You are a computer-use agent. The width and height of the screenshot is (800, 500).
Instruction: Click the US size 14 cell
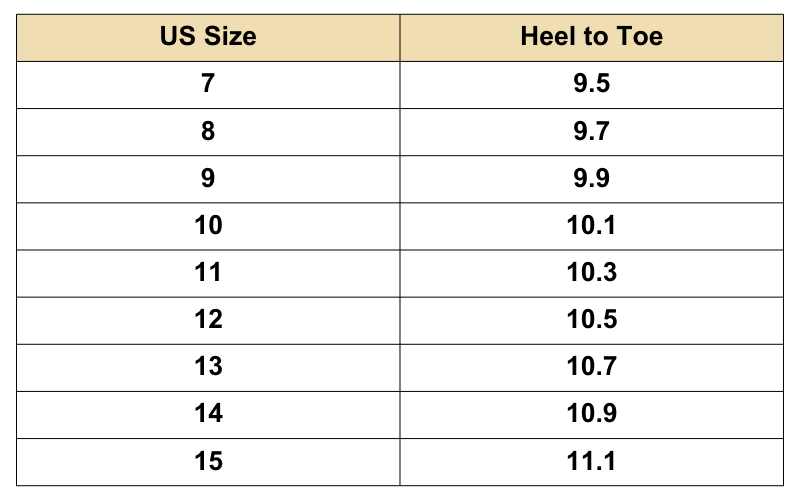point(208,413)
